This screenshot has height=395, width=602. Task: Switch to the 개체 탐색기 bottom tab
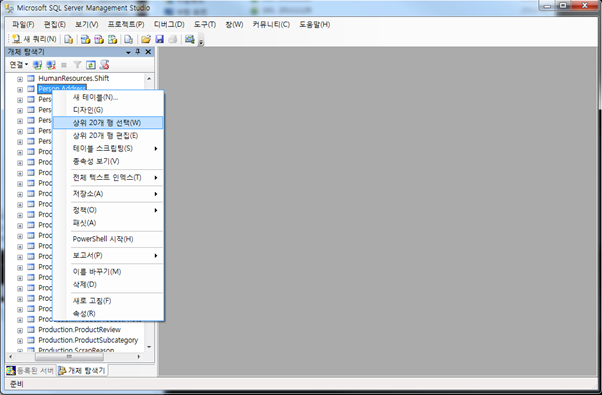point(82,370)
